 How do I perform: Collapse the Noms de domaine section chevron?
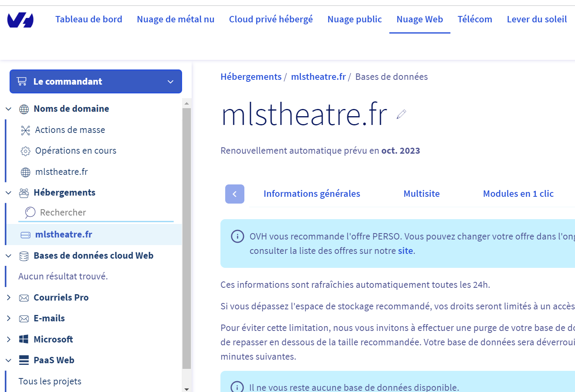pyautogui.click(x=8, y=109)
